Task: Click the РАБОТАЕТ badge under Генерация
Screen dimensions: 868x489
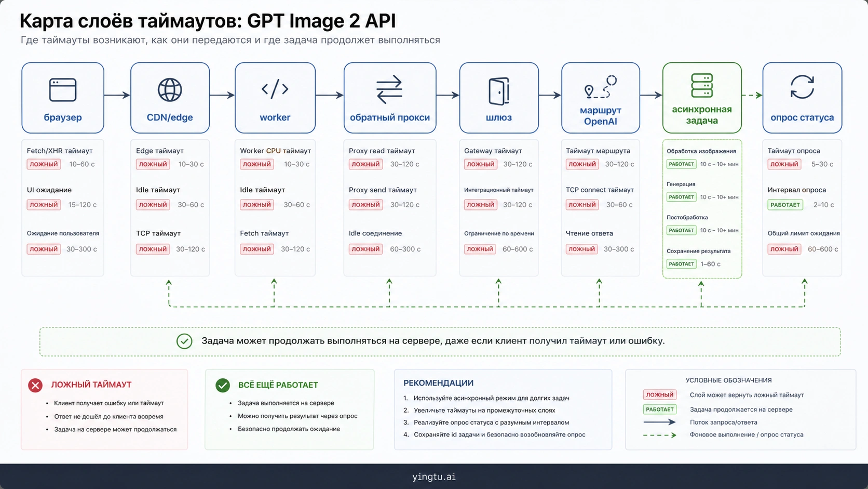Action: pos(681,197)
